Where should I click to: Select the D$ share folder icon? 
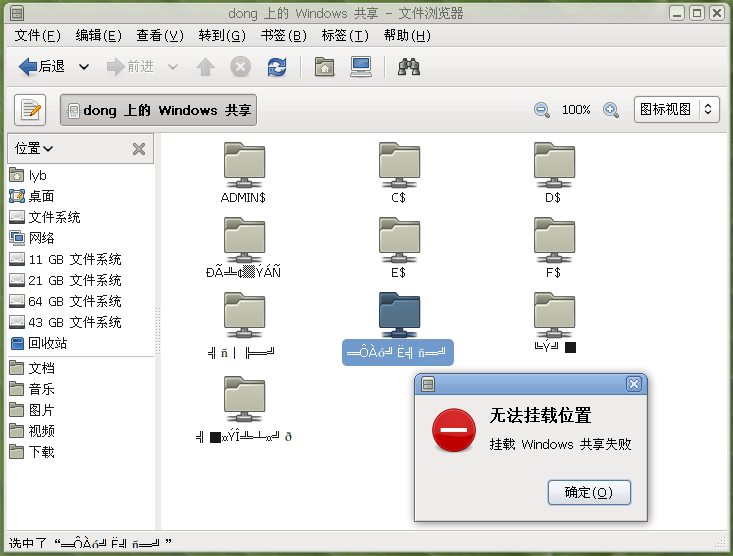[554, 165]
